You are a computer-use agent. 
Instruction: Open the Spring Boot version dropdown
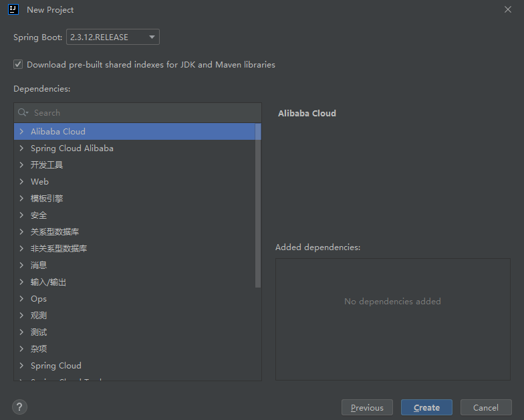click(112, 37)
